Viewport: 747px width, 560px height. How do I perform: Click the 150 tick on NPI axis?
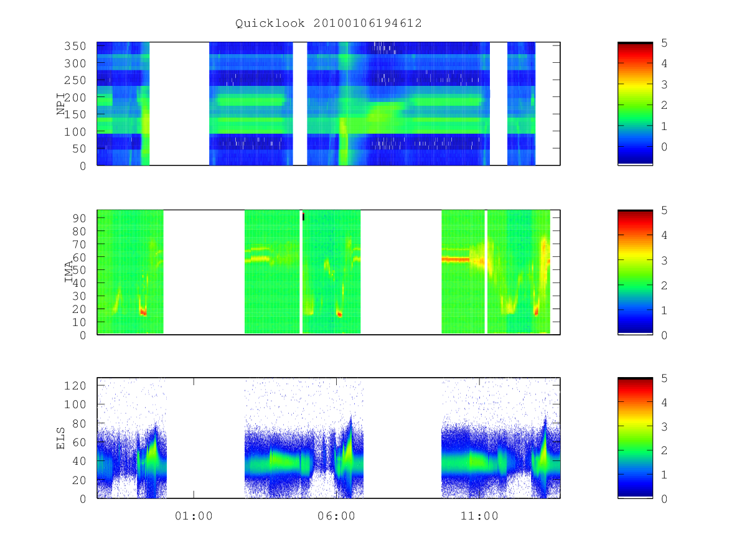(x=77, y=114)
